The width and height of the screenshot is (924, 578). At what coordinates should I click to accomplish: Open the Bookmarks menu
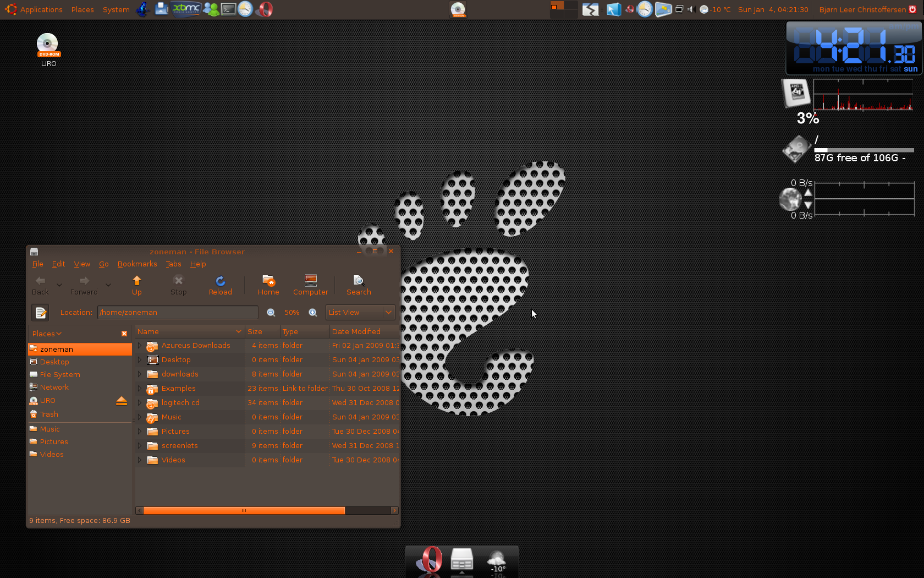(137, 264)
